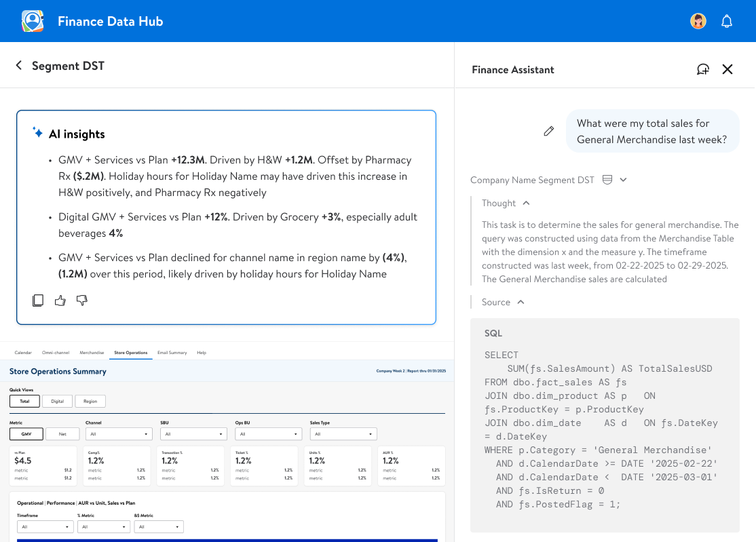This screenshot has height=542, width=756.
Task: Open the Channel filter dropdown
Action: click(x=119, y=433)
